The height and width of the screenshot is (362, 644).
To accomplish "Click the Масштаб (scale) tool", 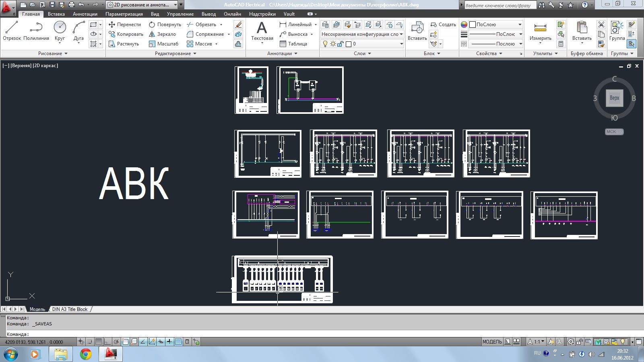I will (164, 44).
